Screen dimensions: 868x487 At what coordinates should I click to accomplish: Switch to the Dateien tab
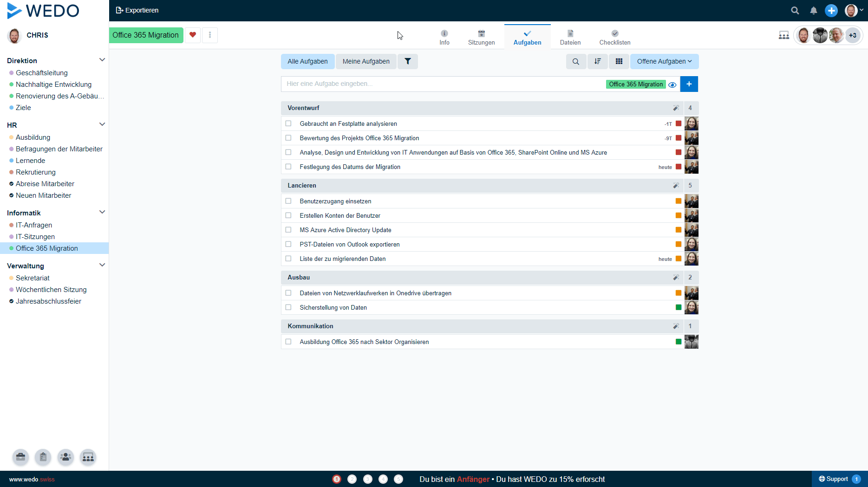point(570,37)
